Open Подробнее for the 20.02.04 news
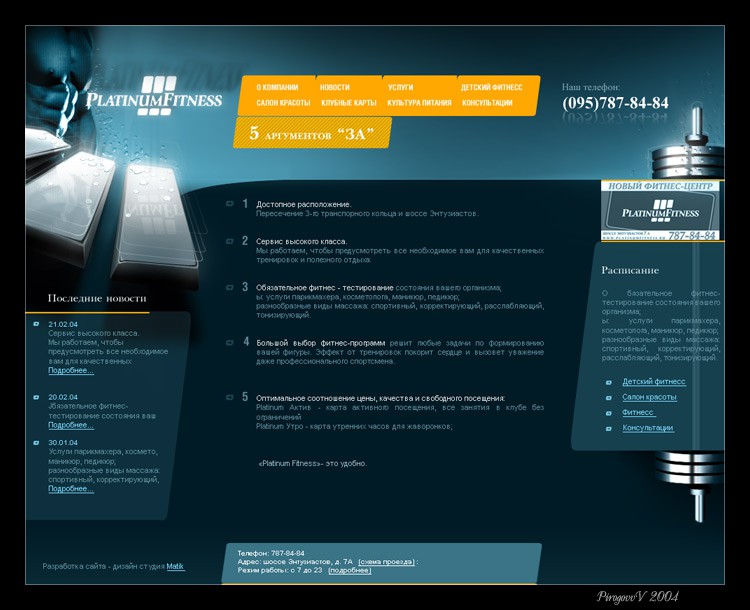 71,425
